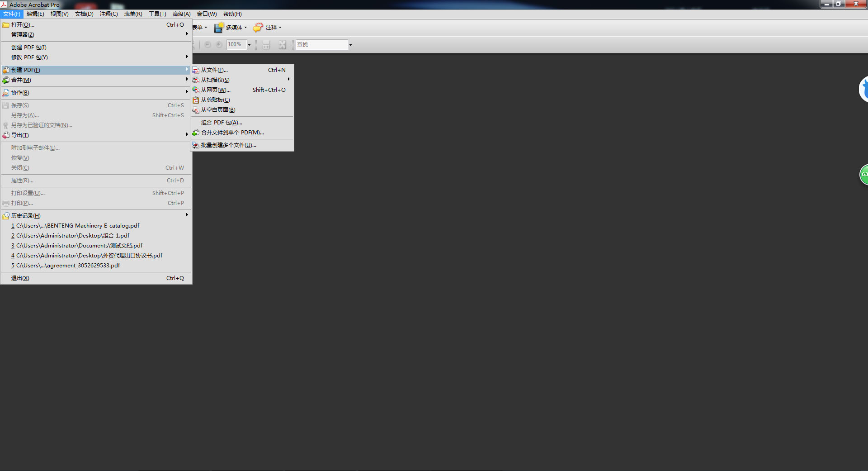Expand the 导出 submenu arrow
This screenshot has width=868, height=471.
coord(187,134)
